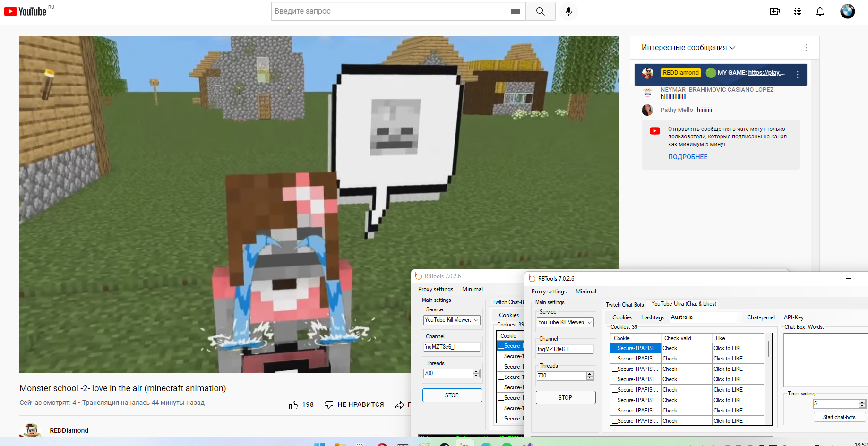Activate voice search microphone

[569, 11]
